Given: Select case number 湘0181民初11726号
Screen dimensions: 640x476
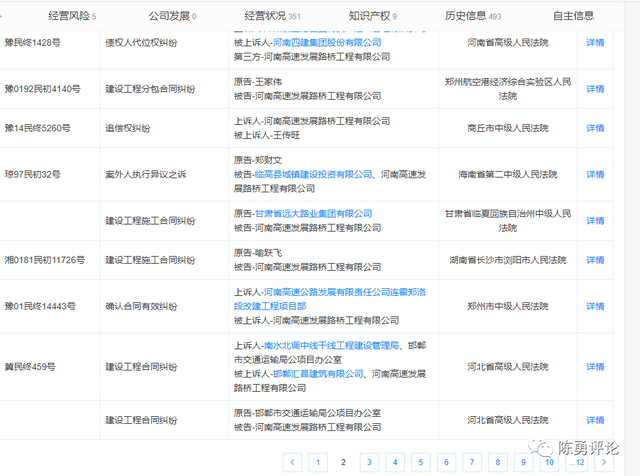Looking at the screenshot, I should tap(45, 260).
